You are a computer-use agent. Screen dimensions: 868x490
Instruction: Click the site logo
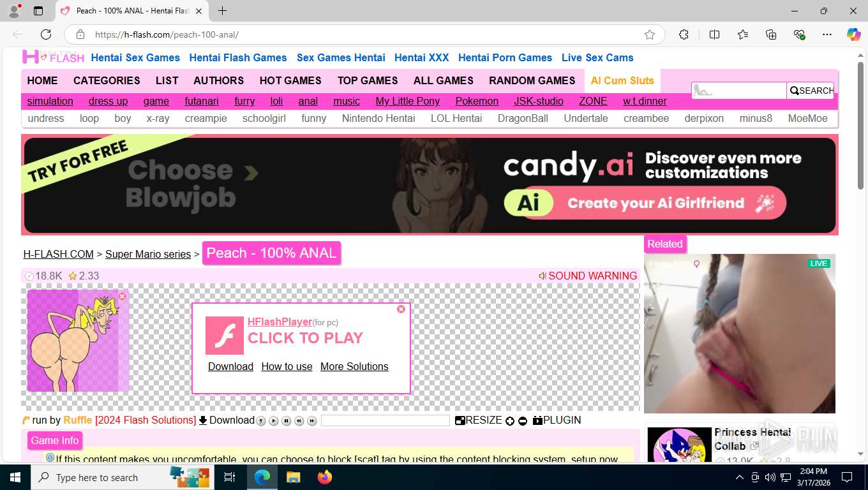[x=54, y=57]
